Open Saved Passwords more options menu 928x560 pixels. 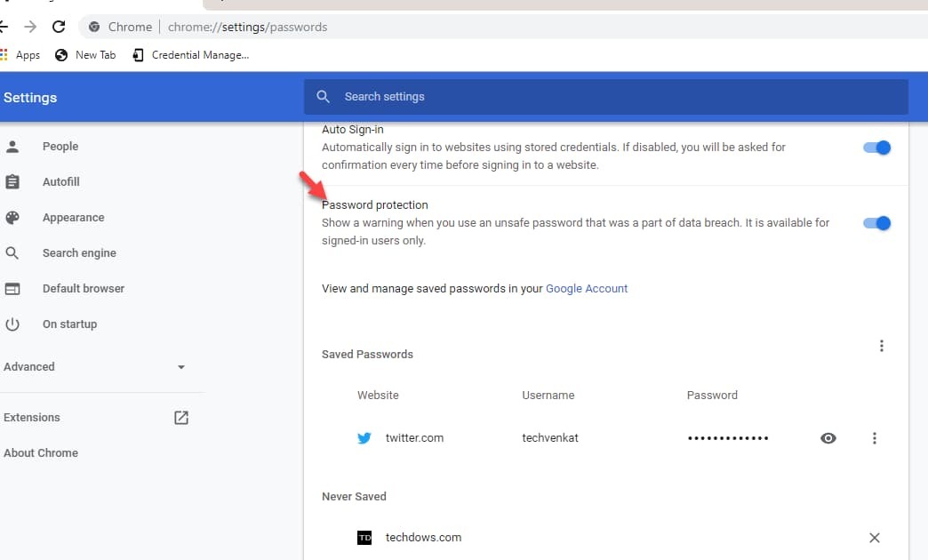[881, 346]
